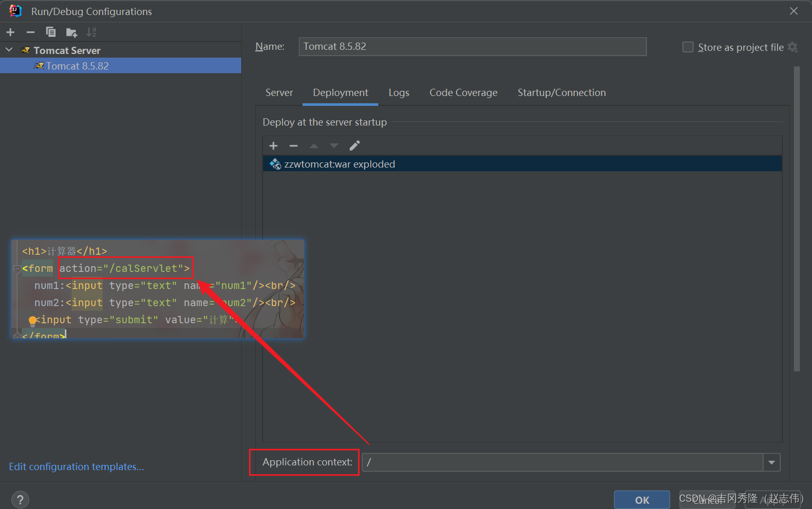Collapse the Tomcat Server tree node

coord(9,50)
